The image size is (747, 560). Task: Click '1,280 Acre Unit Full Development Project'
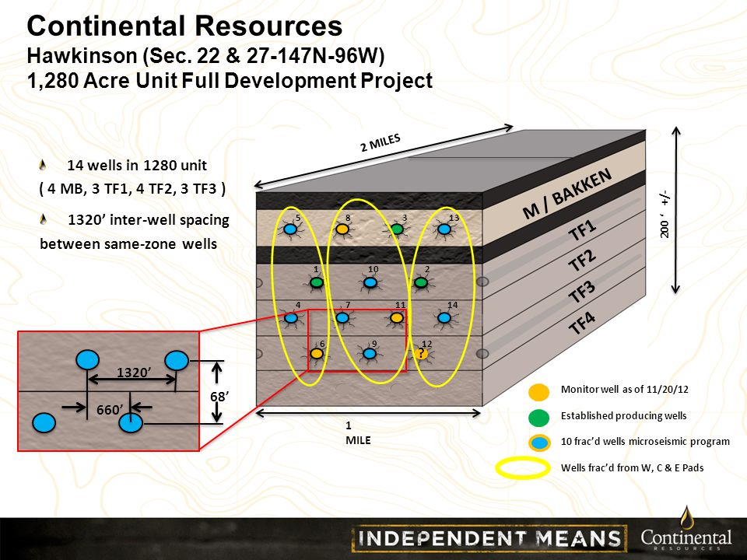point(230,80)
